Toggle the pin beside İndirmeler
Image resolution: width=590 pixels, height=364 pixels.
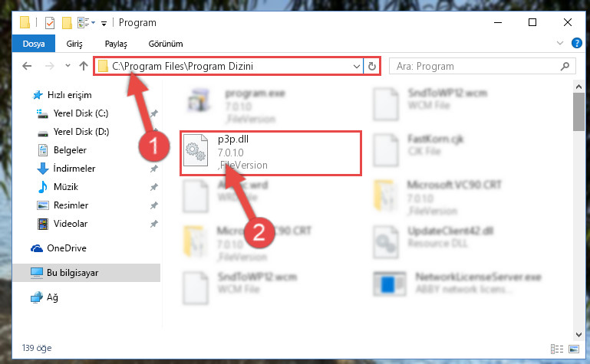pos(154,169)
